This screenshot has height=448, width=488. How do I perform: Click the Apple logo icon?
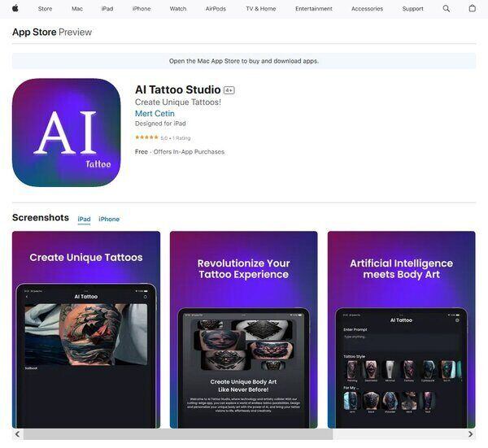pyautogui.click(x=15, y=8)
